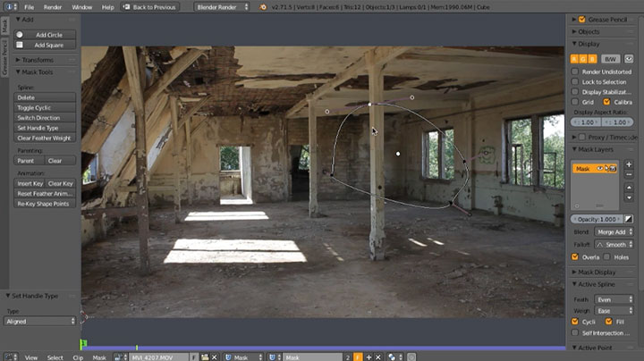The height and width of the screenshot is (361, 644).
Task: Collapse the Add panel
Action: click(x=18, y=20)
